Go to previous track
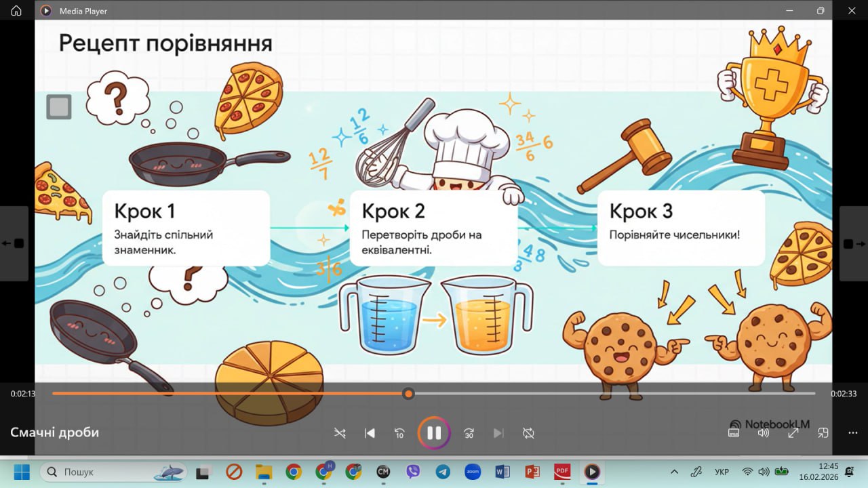This screenshot has width=868, height=488. (370, 433)
